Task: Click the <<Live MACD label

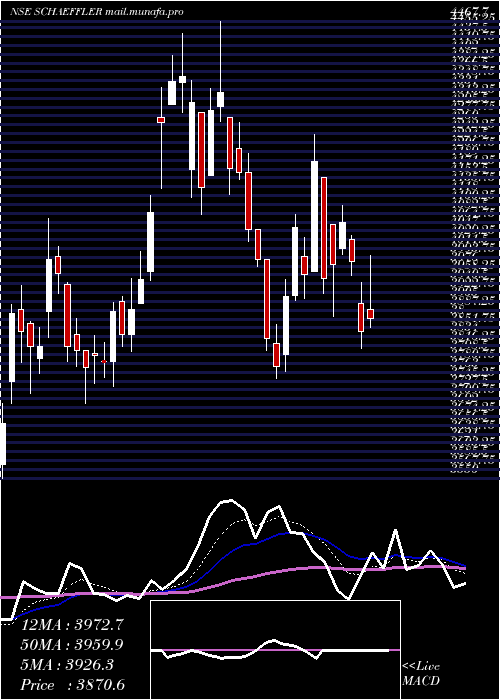Action: [x=421, y=674]
